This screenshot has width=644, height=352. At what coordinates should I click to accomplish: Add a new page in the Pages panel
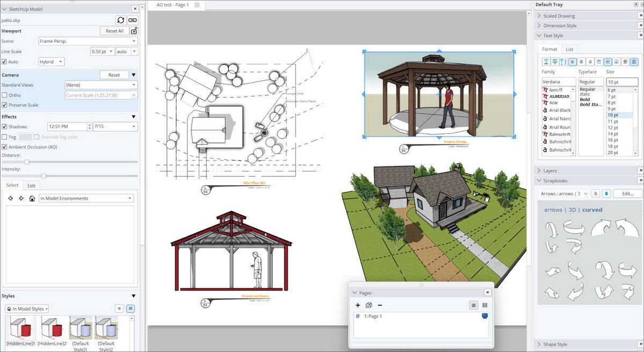358,305
